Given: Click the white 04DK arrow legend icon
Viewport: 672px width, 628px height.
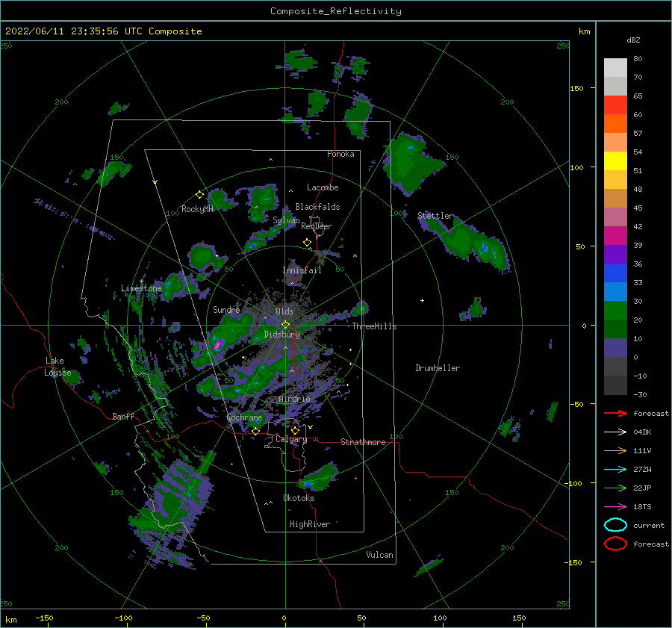Looking at the screenshot, I should (x=615, y=432).
